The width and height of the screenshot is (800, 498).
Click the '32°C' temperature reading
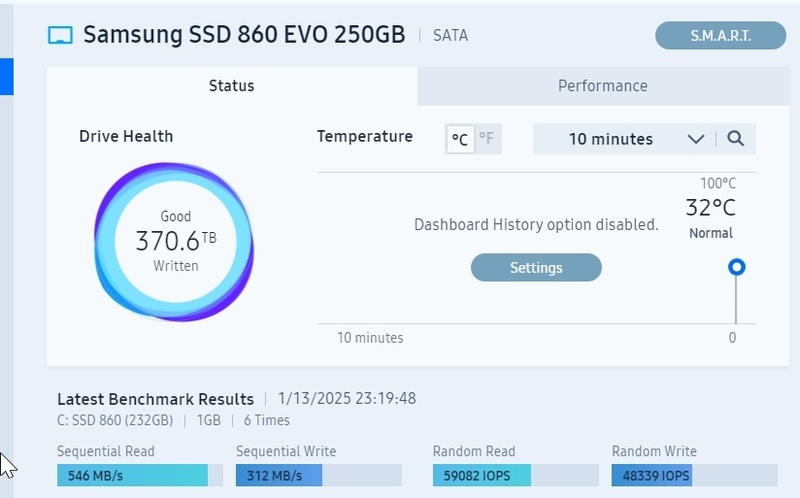coord(711,208)
